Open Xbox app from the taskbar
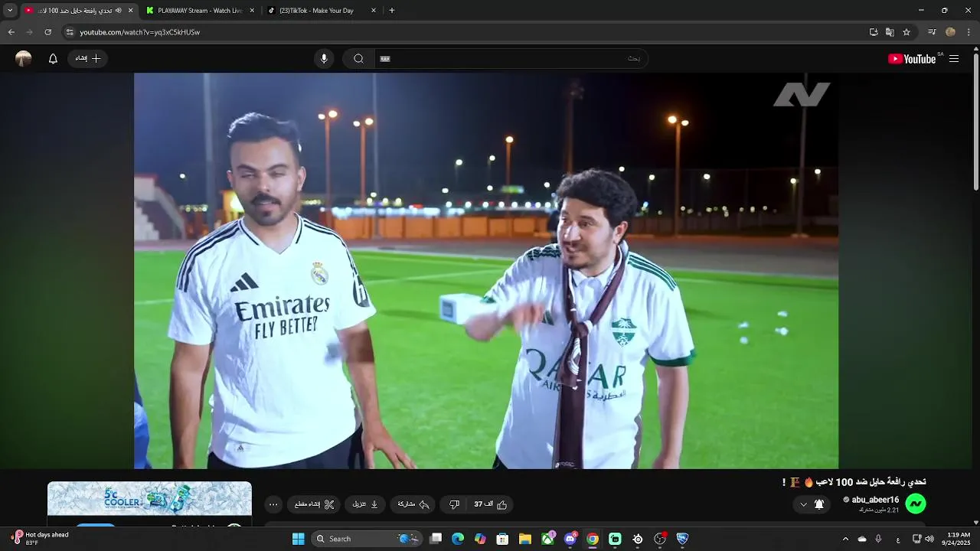 click(x=548, y=539)
